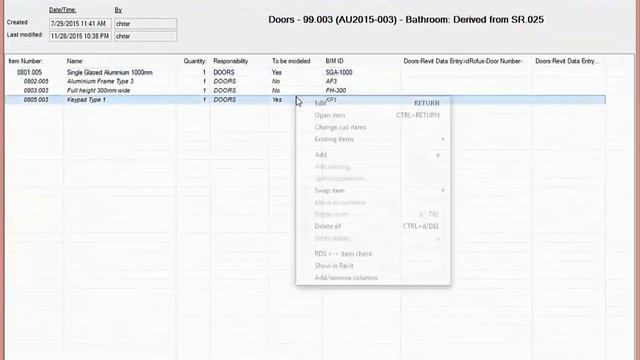Select Single Glazed Aluminium 1000mm row
The image size is (640, 360).
pos(110,73)
